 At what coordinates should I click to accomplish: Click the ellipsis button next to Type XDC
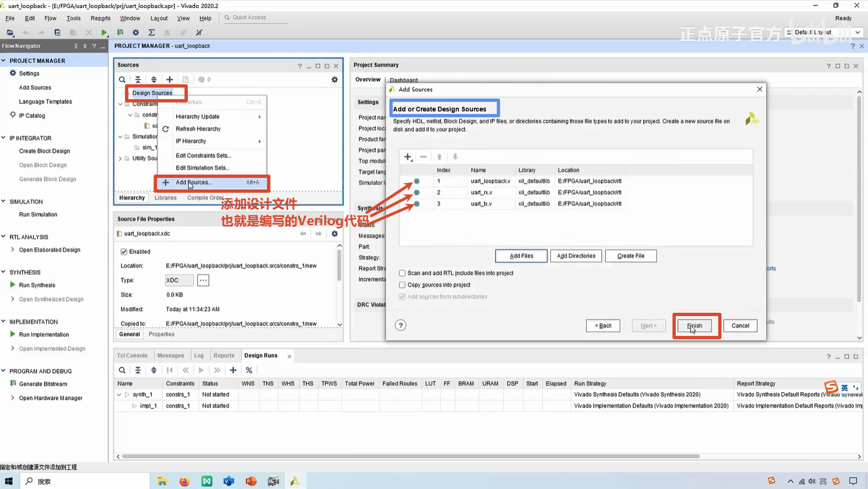pos(203,280)
